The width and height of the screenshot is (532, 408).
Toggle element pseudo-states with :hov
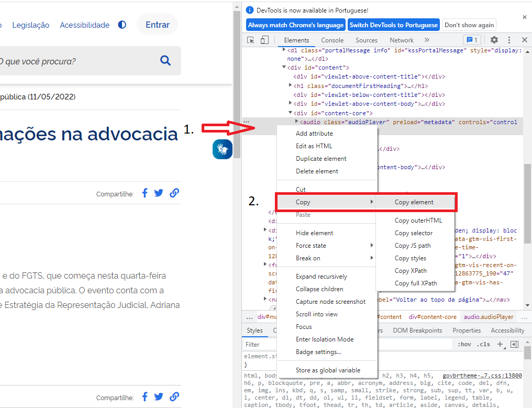pos(463,344)
